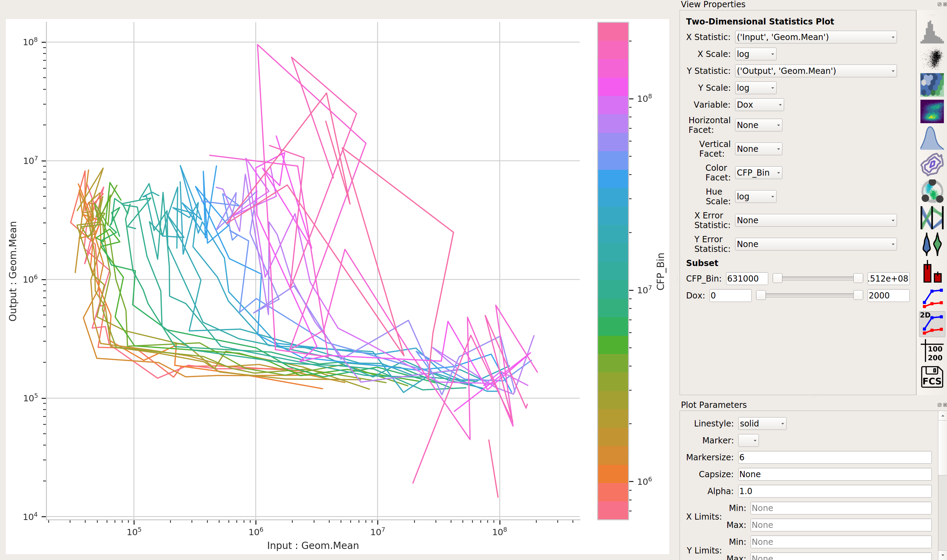This screenshot has width=947, height=560.
Task: Click the 'Two-Dimensional Statistics Plot' heading
Action: 760,21
